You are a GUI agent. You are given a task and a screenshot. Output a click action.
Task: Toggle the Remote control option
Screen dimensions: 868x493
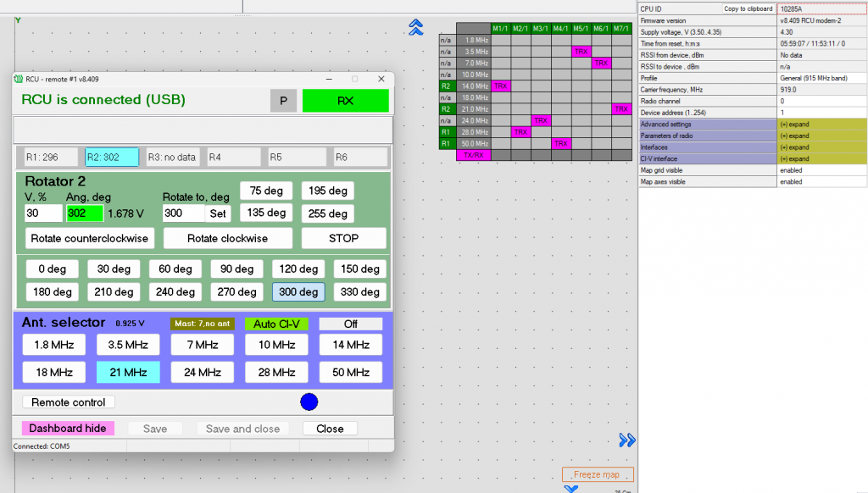[x=69, y=402]
